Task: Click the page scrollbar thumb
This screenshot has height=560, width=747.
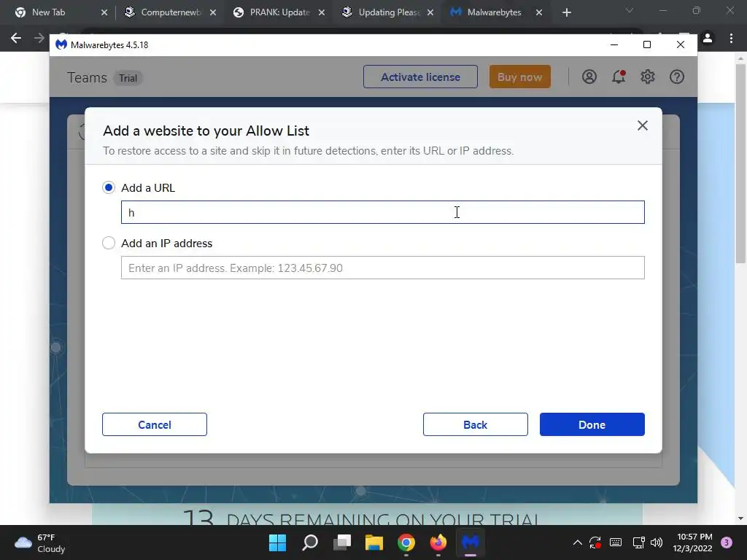Action: point(740,163)
